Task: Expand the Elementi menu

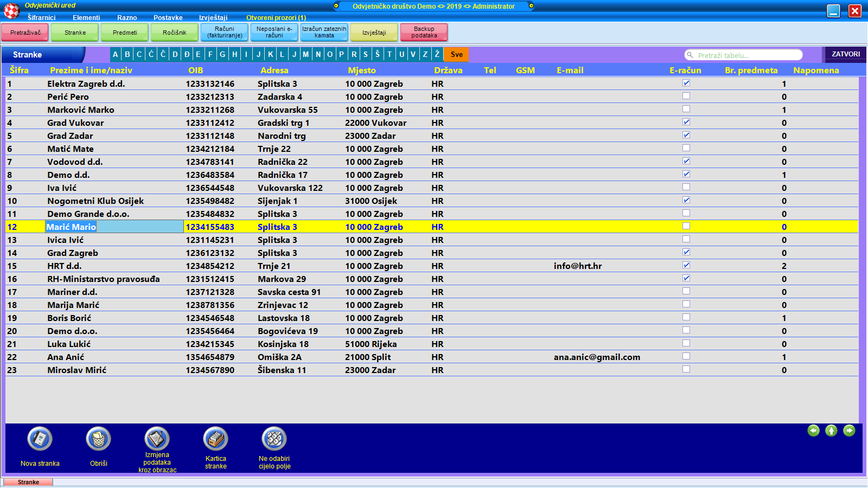Action: point(86,18)
